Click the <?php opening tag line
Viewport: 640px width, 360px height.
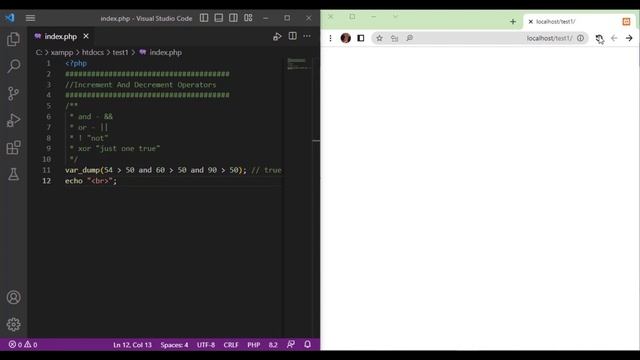coord(76,63)
